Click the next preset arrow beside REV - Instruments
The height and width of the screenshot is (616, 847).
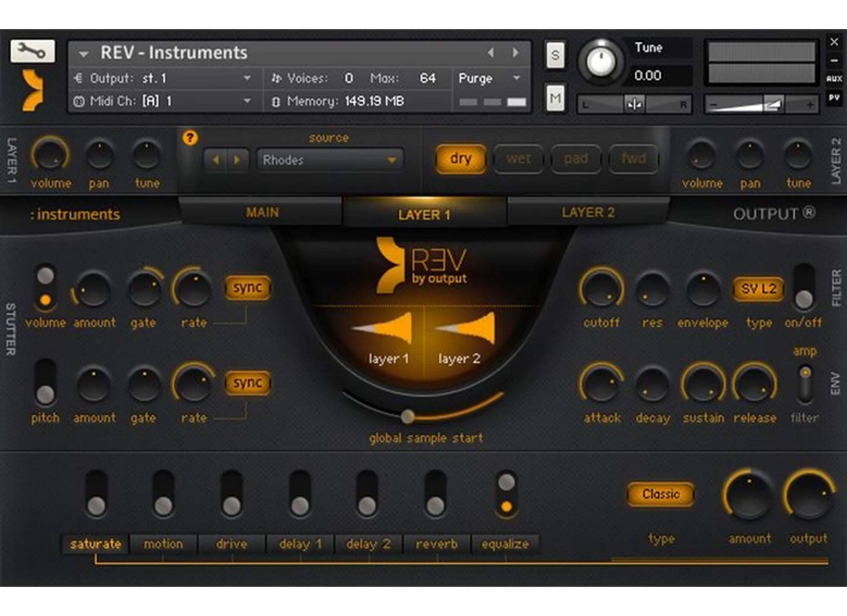pyautogui.click(x=516, y=53)
